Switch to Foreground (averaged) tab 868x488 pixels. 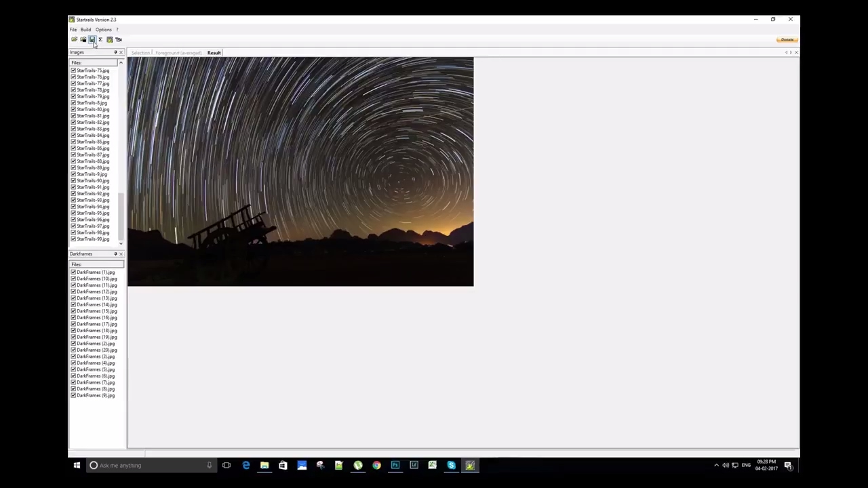(178, 53)
